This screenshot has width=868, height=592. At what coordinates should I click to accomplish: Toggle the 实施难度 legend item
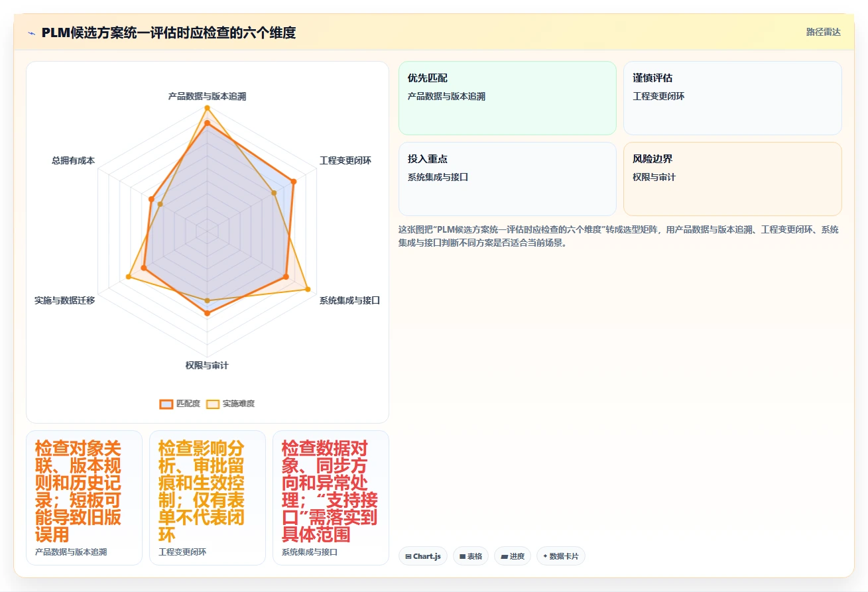point(230,404)
